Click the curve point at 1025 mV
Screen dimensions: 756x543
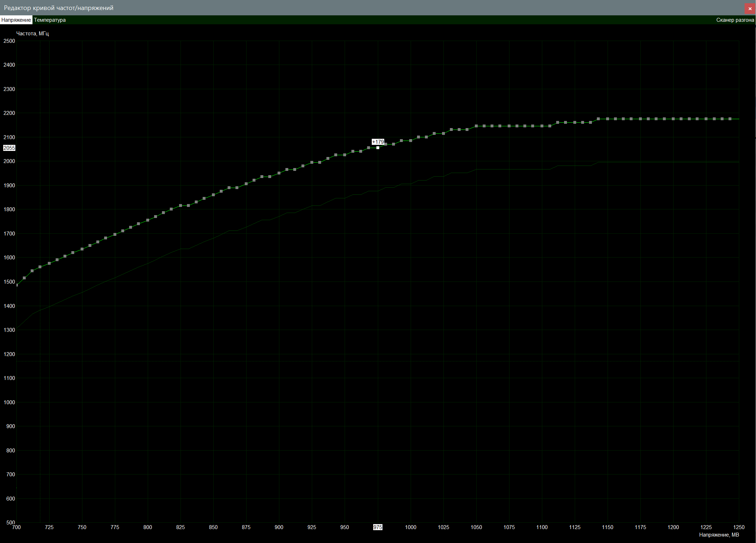point(443,133)
